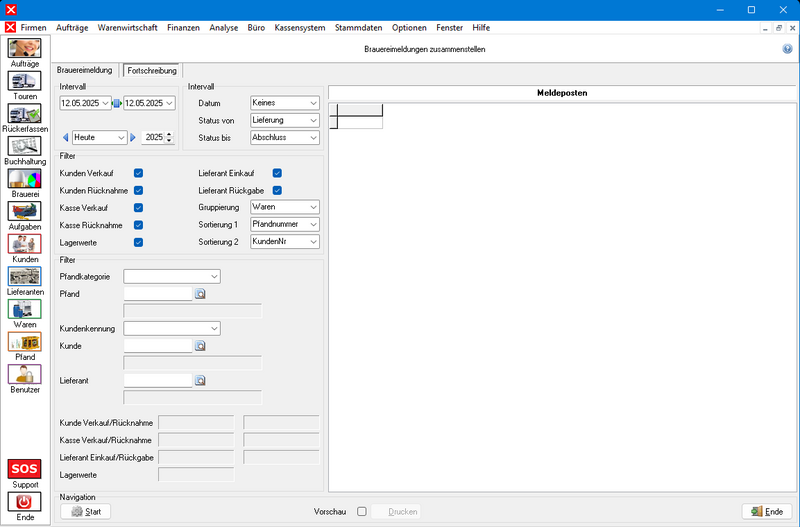Click the Ende button at bottom right
Screen dimensions: 800x527
[x=767, y=511]
